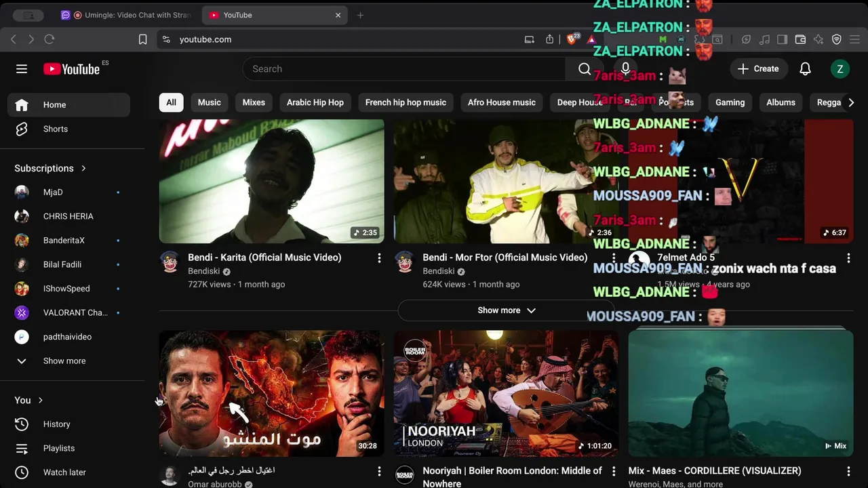Start voice search with microphone icon
This screenshot has height=488, width=868.
point(625,68)
